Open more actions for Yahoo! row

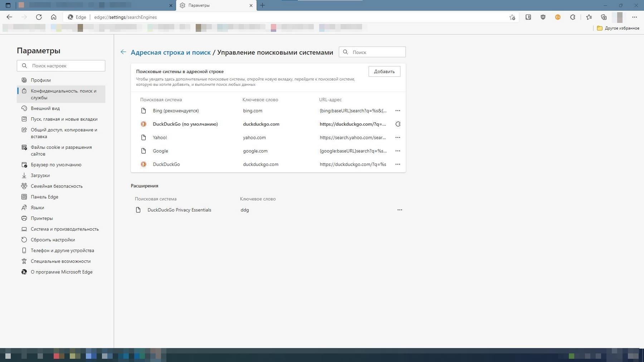(x=397, y=137)
